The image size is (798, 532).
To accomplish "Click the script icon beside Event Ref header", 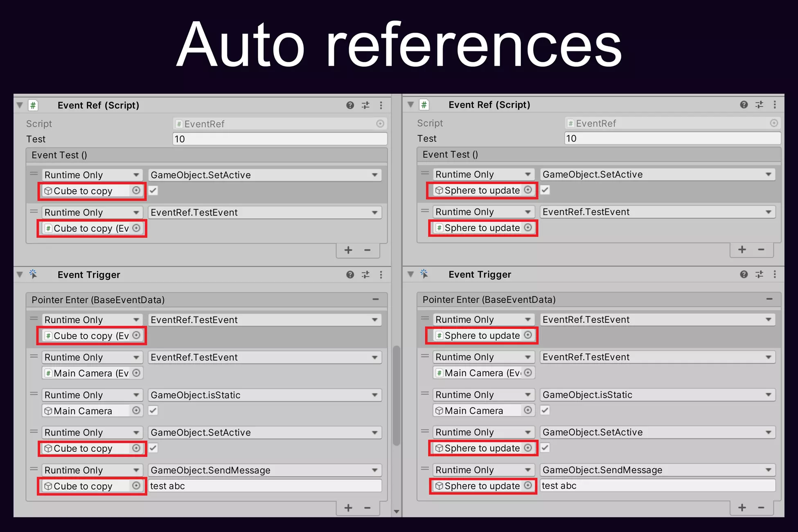I will [x=33, y=105].
